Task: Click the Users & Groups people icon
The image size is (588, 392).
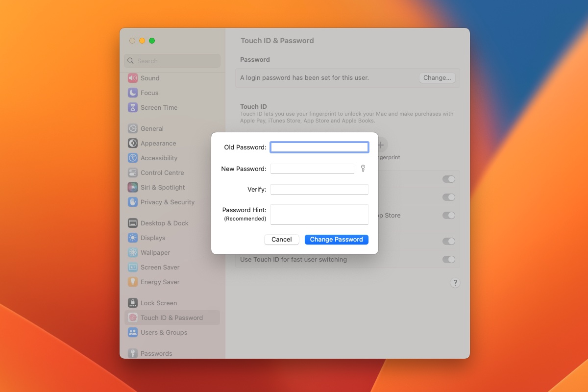Action: 132,332
